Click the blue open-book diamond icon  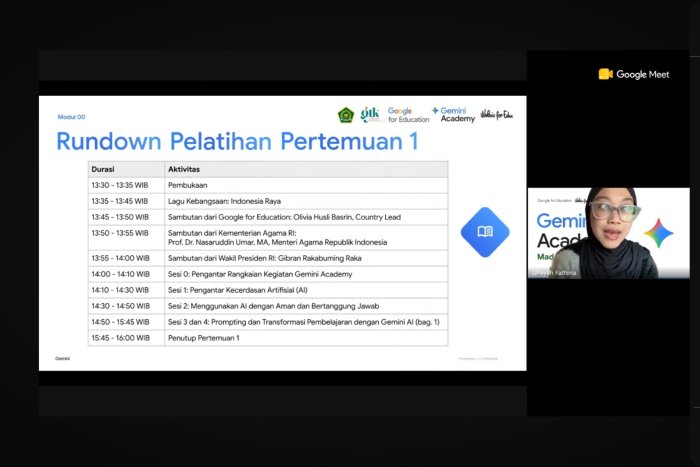pos(485,232)
